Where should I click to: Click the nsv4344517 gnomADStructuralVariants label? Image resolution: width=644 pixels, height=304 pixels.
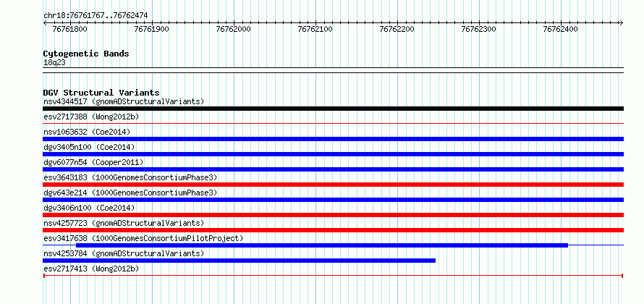point(124,101)
